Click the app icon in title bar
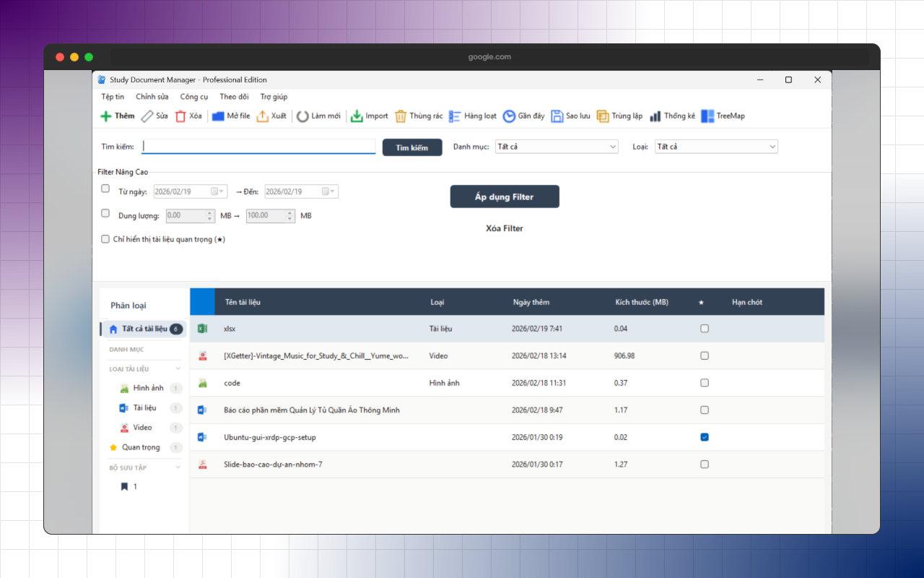Viewport: 924px width, 578px height. 102,79
